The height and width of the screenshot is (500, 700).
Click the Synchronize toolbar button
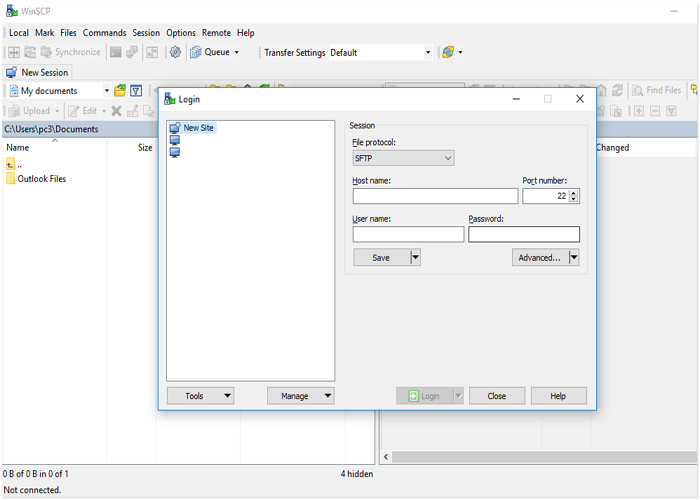[71, 52]
